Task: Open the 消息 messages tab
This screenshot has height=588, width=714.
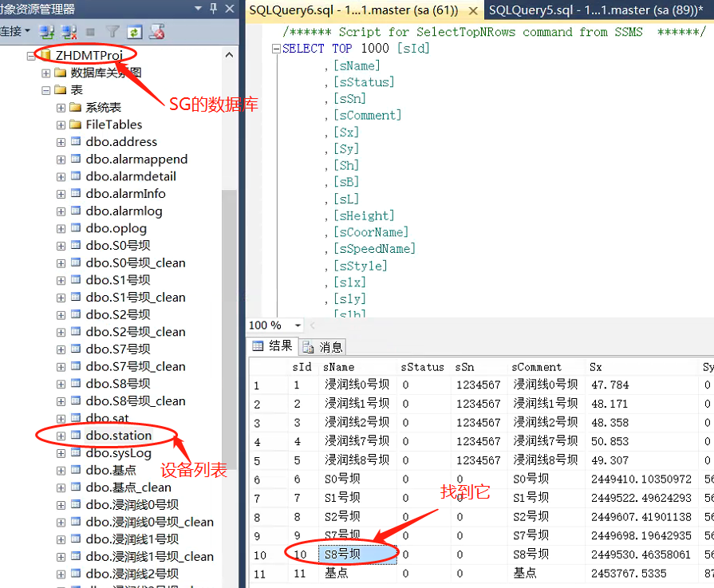Action: [x=323, y=346]
